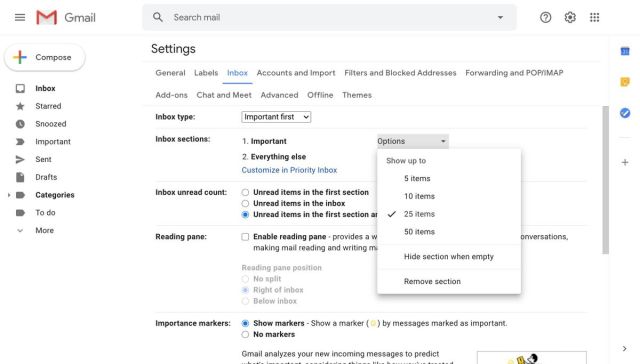
Task: Click the Compose button
Action: pos(44,58)
